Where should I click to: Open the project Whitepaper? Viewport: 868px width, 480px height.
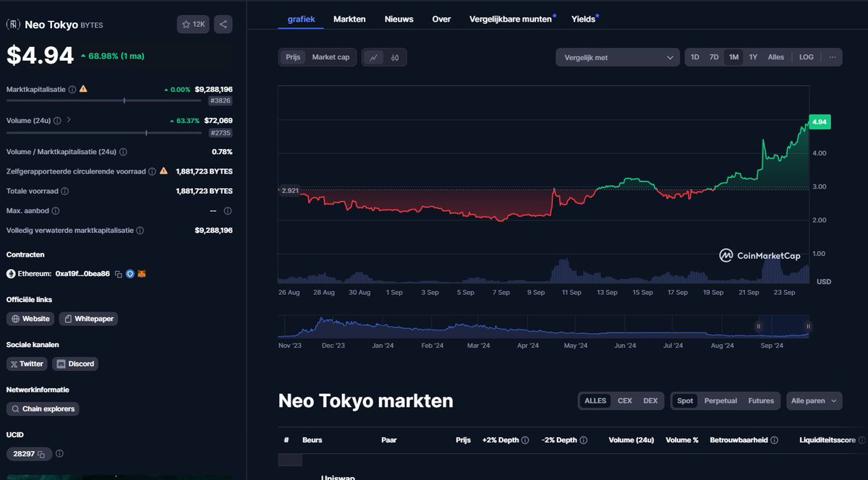coord(88,318)
